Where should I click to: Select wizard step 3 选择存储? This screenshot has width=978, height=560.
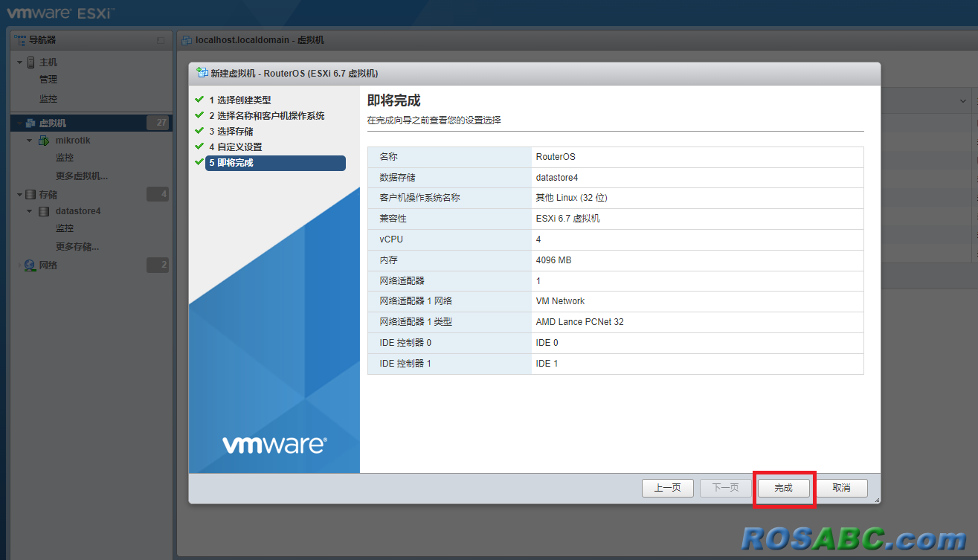(231, 132)
